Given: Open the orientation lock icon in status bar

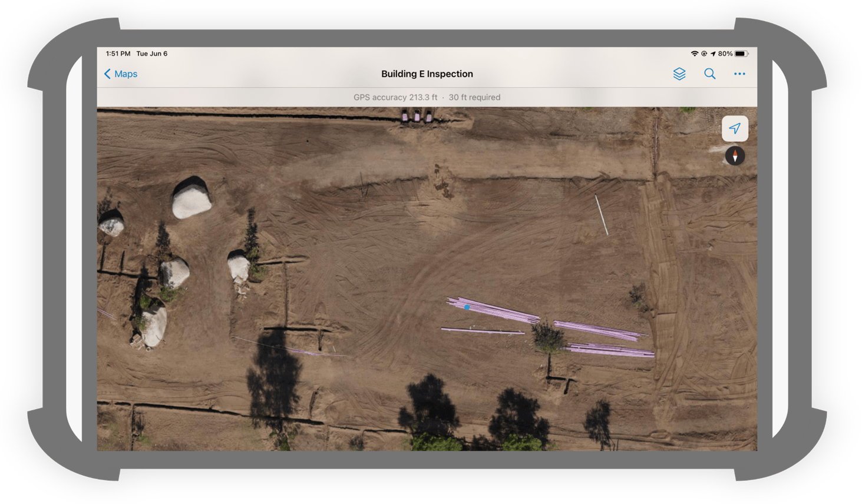Looking at the screenshot, I should [x=705, y=53].
